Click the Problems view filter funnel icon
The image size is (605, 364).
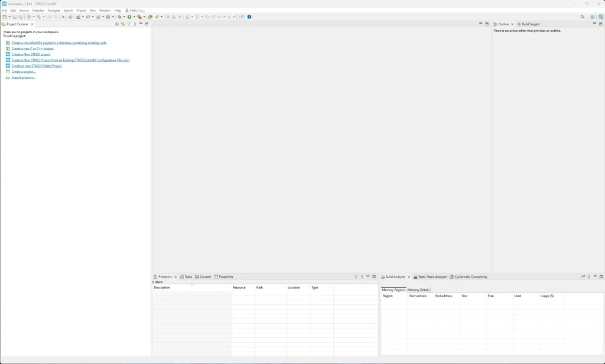click(x=356, y=277)
